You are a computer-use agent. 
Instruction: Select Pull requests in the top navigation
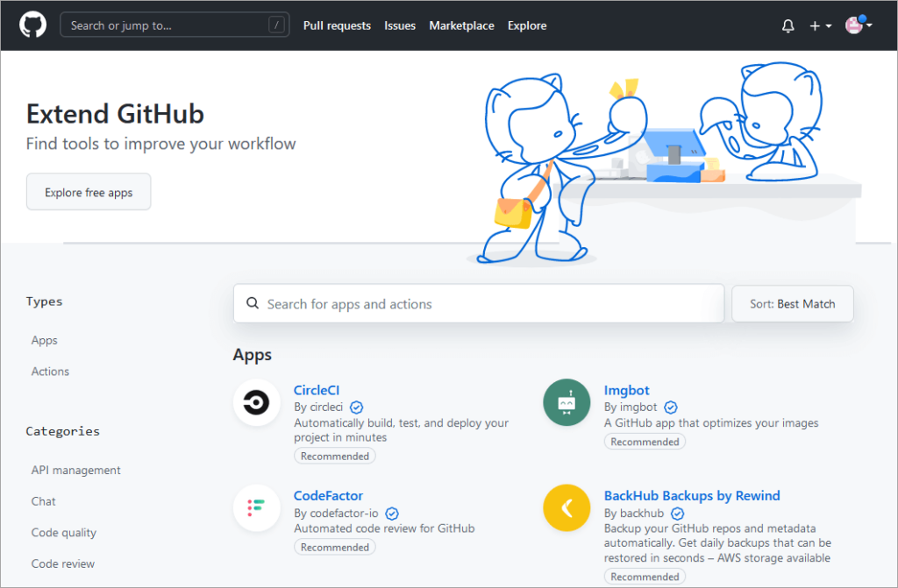(337, 25)
